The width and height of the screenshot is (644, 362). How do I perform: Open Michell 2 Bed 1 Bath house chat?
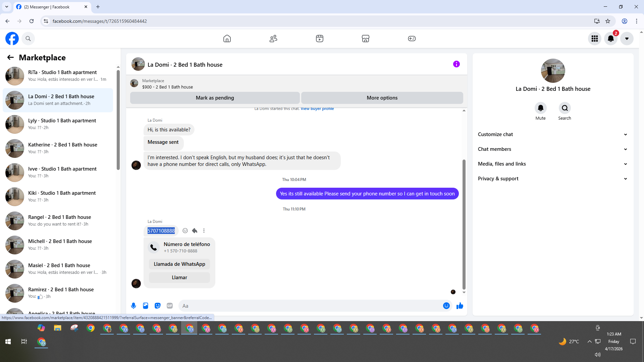click(x=58, y=245)
